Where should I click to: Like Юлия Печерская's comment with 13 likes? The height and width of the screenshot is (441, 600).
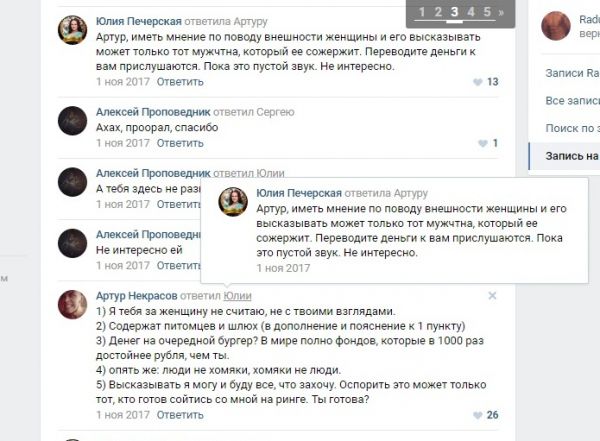pos(478,82)
